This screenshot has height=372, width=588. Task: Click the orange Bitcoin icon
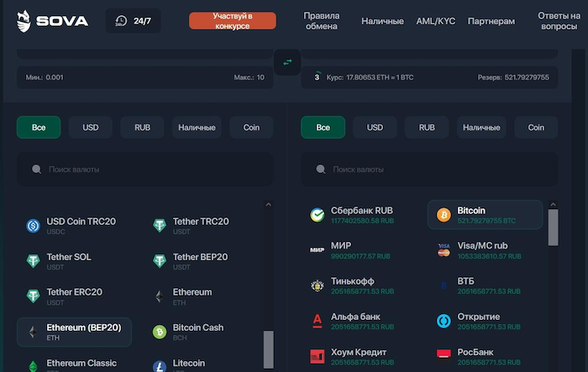click(444, 215)
